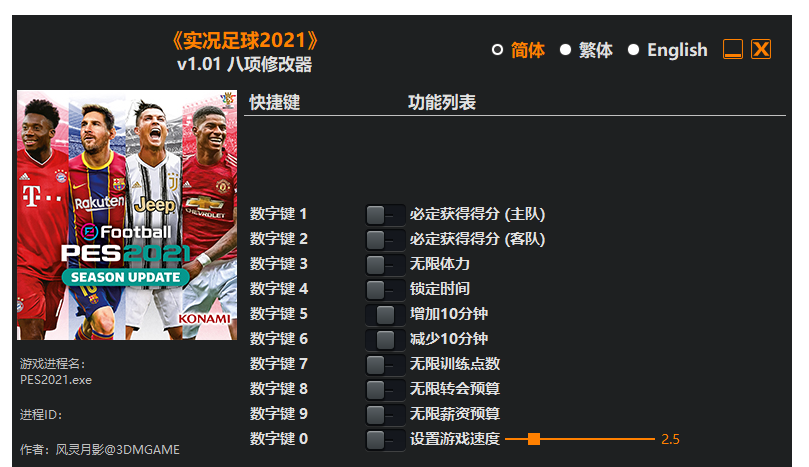This screenshot has width=809, height=467.
Task: Click the 数字键 2 hotkey label
Action: [x=279, y=239]
